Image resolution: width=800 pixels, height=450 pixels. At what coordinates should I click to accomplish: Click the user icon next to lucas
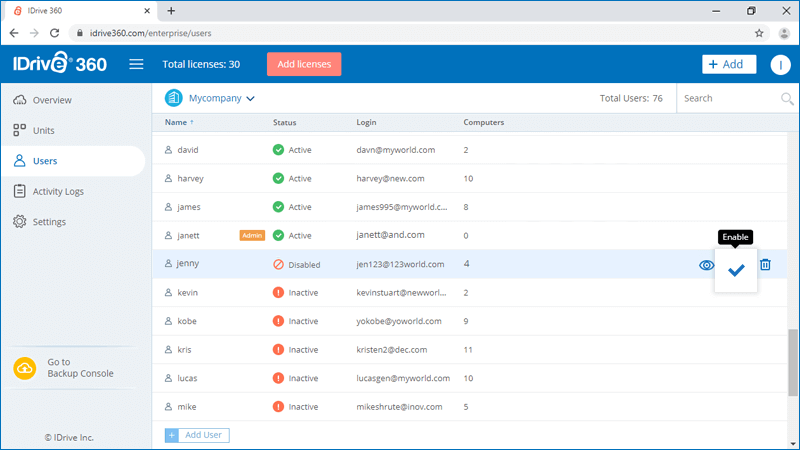pyautogui.click(x=168, y=378)
